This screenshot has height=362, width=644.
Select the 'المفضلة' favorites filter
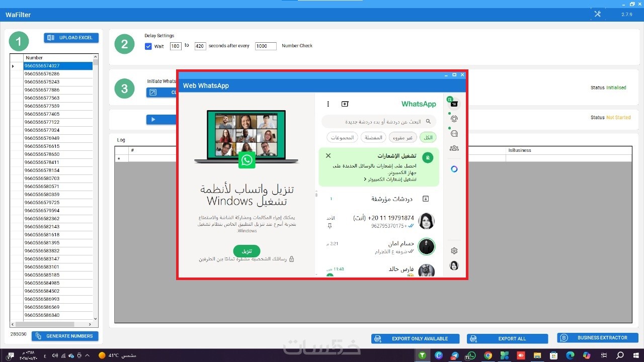coord(373,137)
